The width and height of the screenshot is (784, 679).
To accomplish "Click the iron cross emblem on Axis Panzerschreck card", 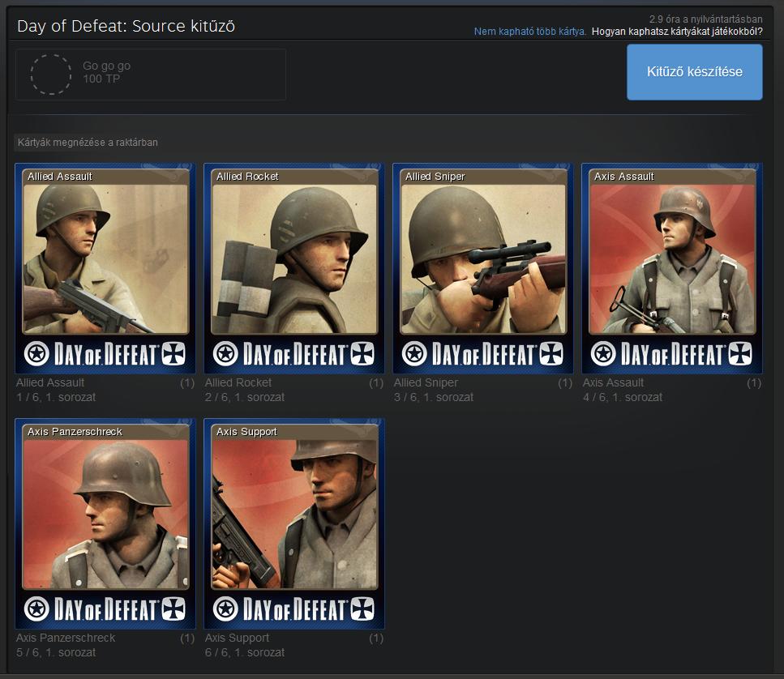I will click(174, 609).
